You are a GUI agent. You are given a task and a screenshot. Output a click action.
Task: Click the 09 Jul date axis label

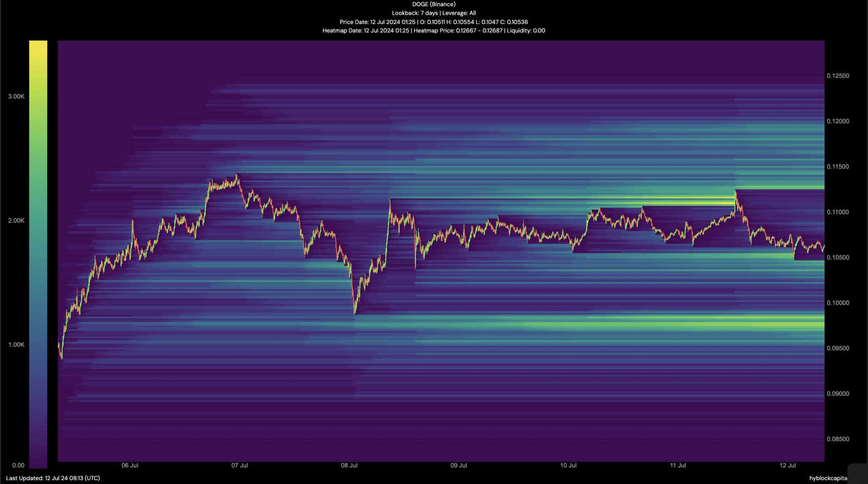point(459,465)
